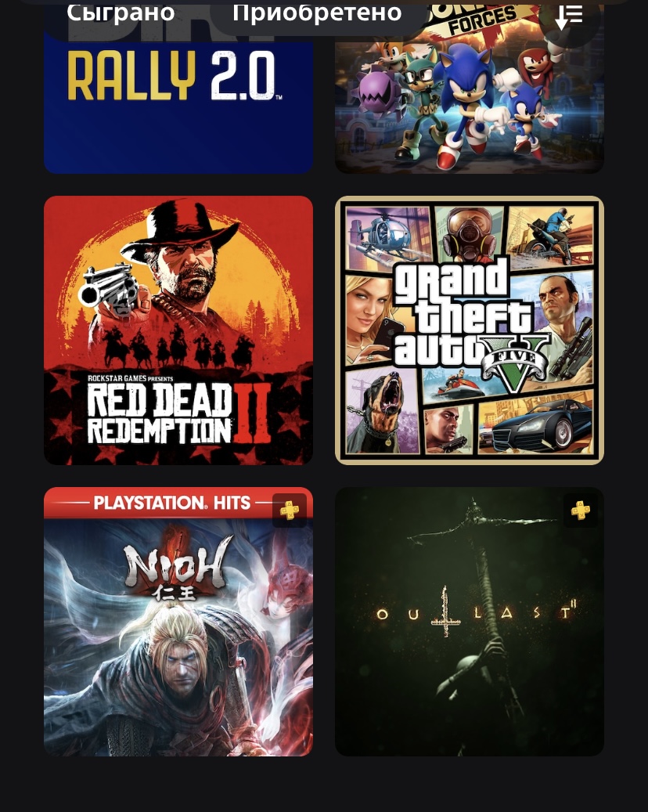Open the Nioh game tile
Image resolution: width=648 pixels, height=812 pixels.
(178, 622)
